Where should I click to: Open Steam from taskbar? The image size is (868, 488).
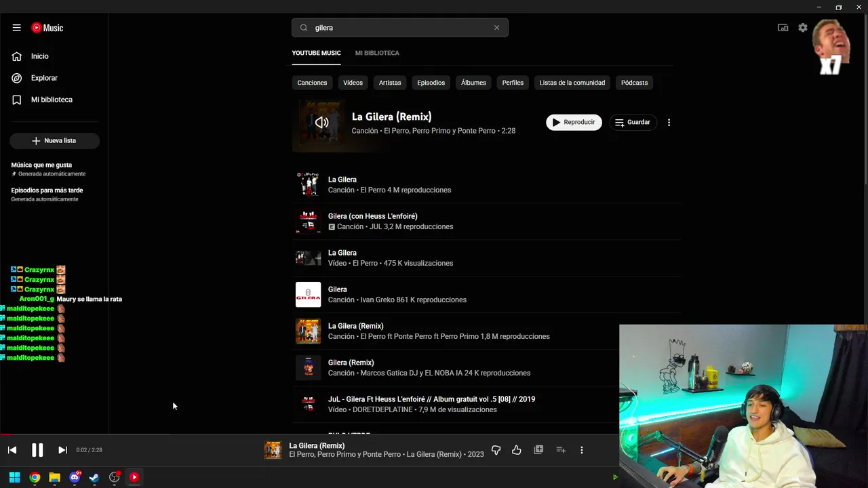tap(94, 477)
